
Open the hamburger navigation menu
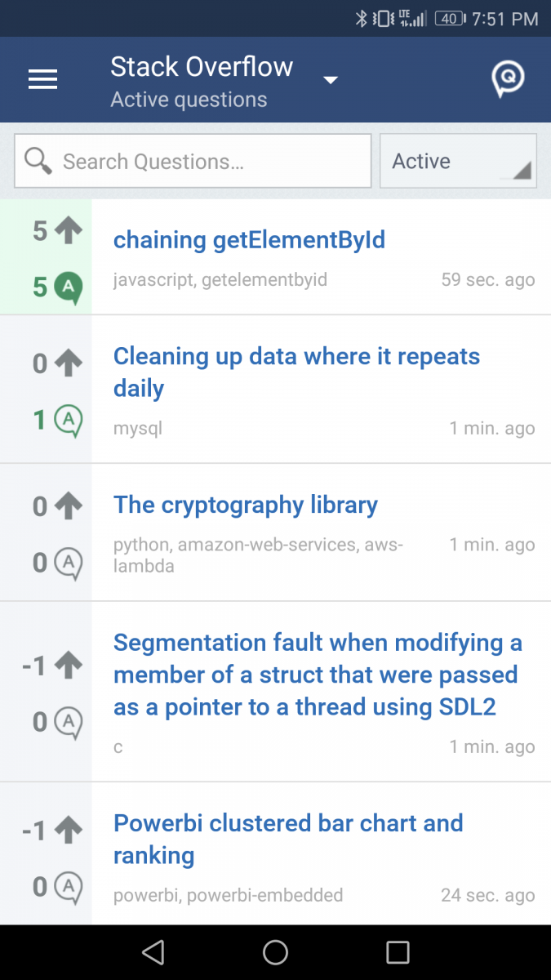42,79
